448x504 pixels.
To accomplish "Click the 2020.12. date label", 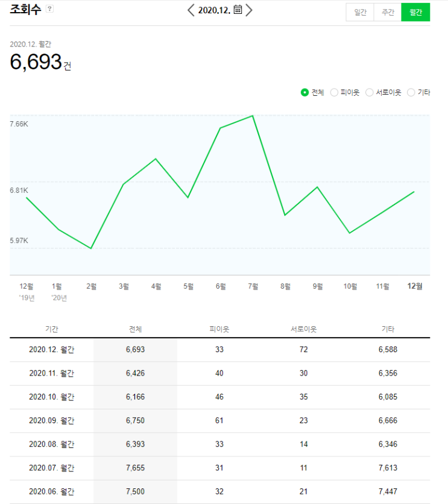I will [x=213, y=10].
